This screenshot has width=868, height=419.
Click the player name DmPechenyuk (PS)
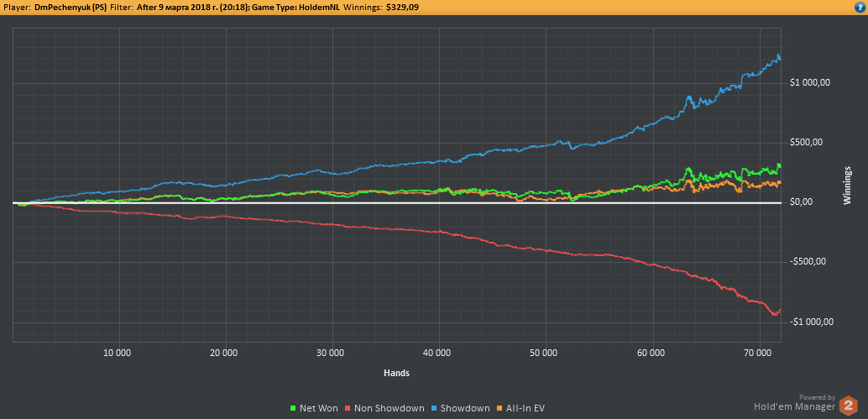pyautogui.click(x=71, y=6)
